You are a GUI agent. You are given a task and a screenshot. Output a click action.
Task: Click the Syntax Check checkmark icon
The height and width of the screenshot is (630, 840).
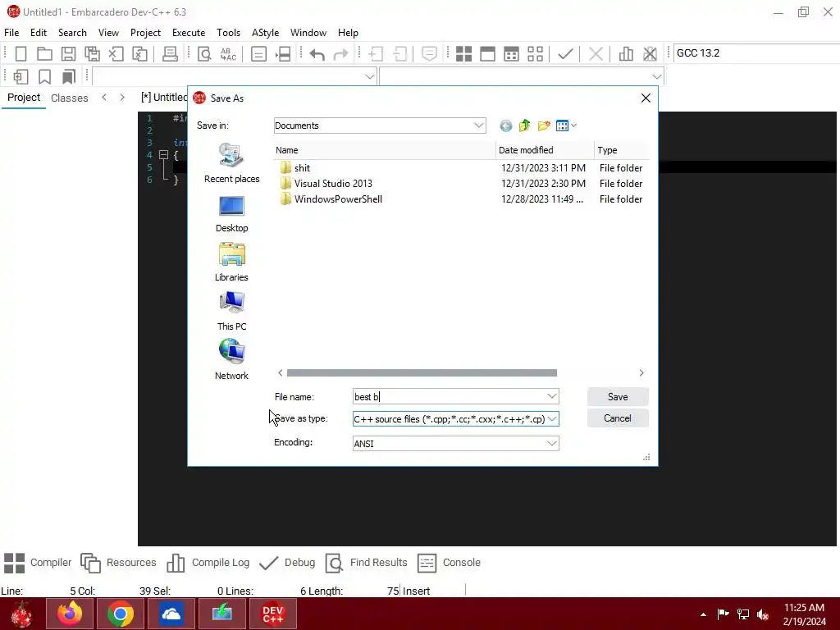click(565, 53)
